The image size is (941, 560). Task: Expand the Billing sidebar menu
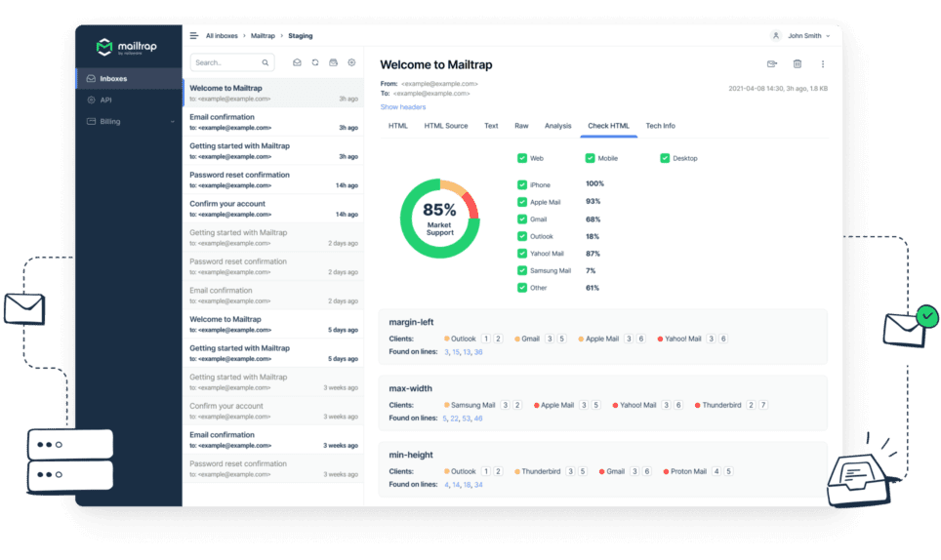click(129, 121)
